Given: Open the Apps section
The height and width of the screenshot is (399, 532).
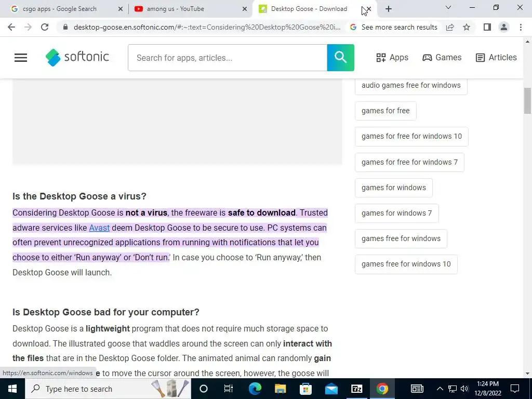Looking at the screenshot, I should click(x=392, y=57).
